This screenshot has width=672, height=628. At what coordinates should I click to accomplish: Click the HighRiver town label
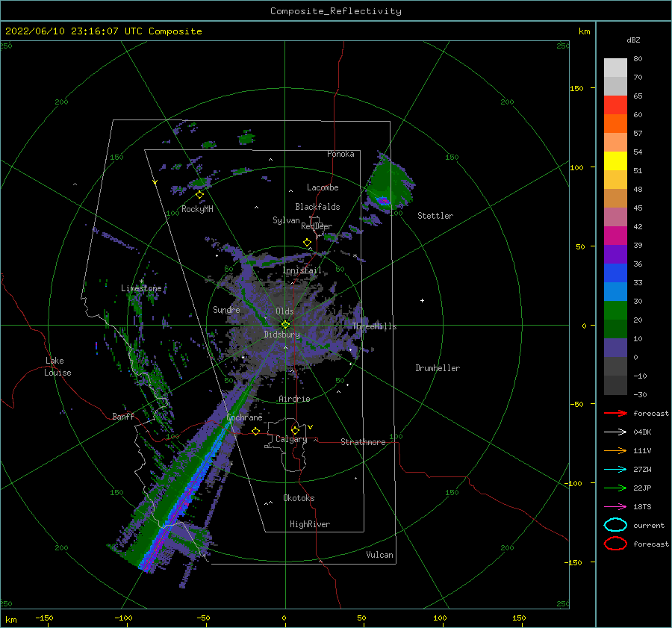click(310, 524)
